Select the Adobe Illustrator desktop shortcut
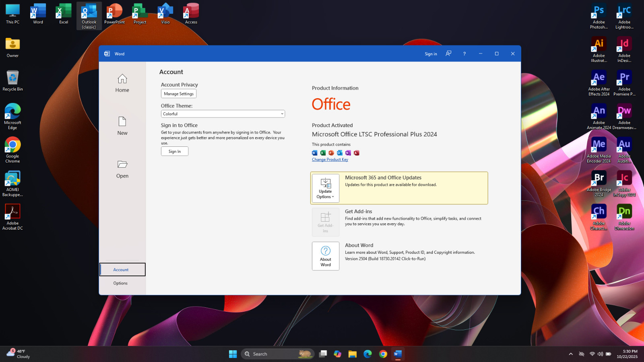Screen dimensions: 644x362 599,49
